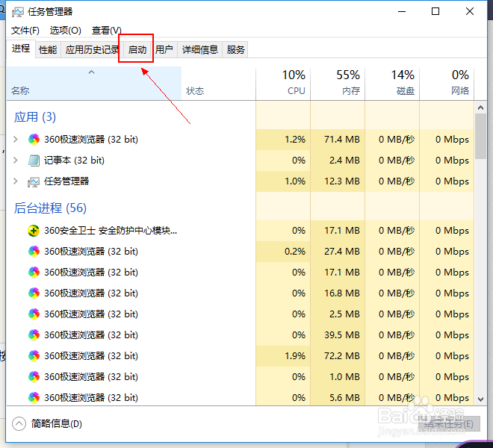Maximize the Task Manager window
The image size is (493, 448).
pos(435,12)
